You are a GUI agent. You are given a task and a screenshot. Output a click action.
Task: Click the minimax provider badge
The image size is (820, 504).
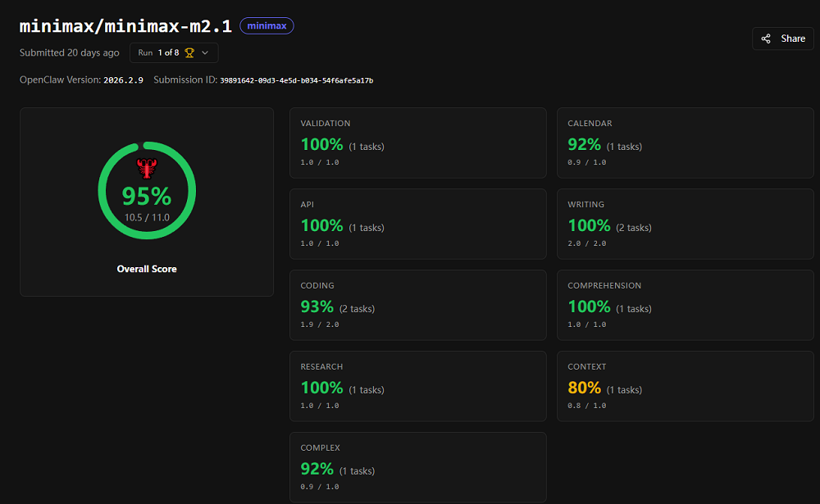[x=266, y=25]
